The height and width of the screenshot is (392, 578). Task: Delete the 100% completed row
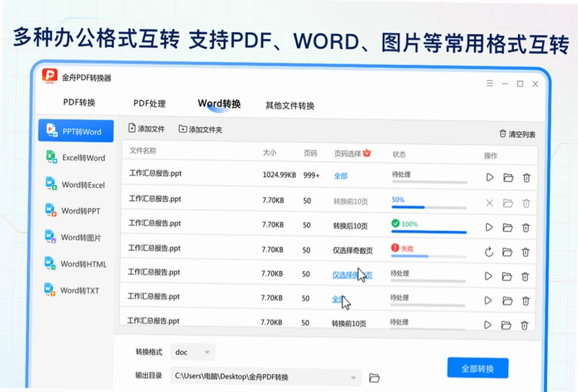click(x=526, y=227)
